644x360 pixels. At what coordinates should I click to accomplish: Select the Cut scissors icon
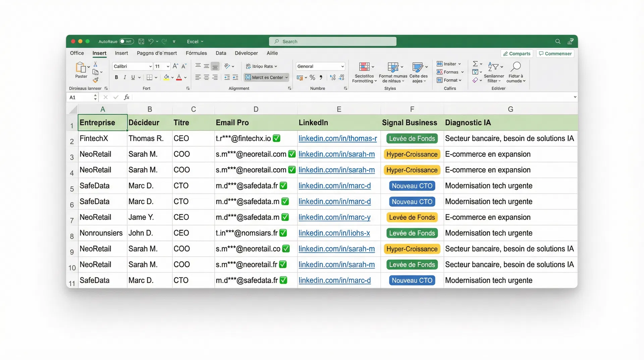(96, 64)
